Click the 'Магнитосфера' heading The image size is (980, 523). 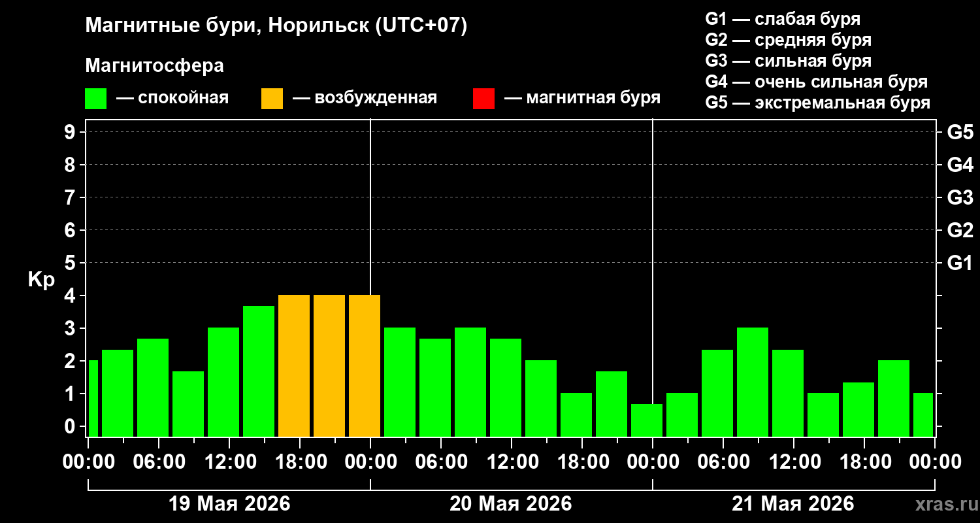point(154,66)
